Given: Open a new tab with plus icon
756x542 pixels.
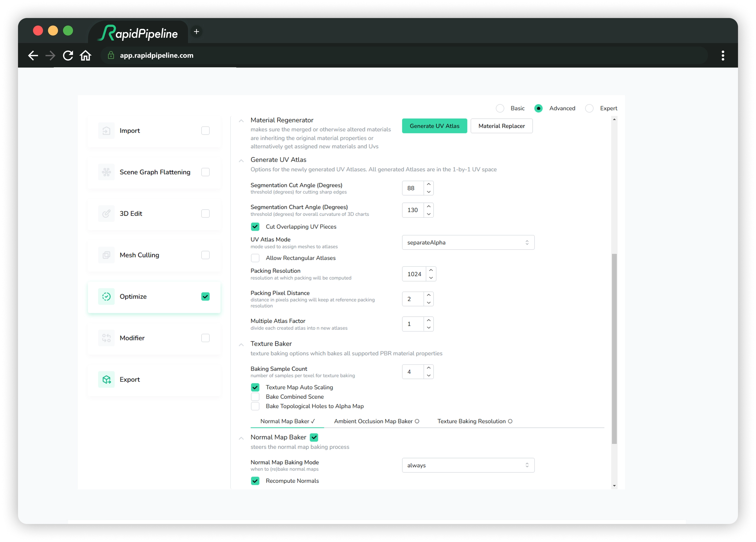Looking at the screenshot, I should pos(197,32).
